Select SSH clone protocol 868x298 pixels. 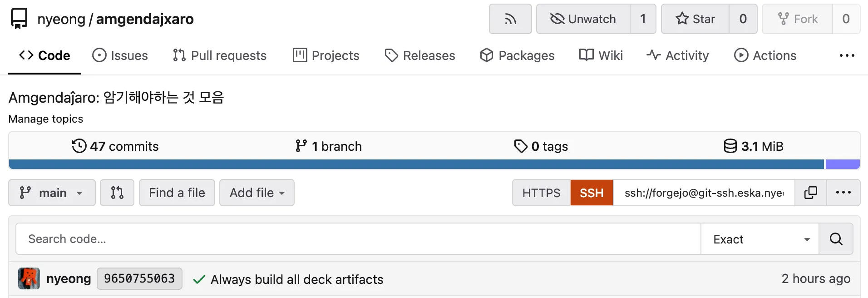(x=592, y=193)
